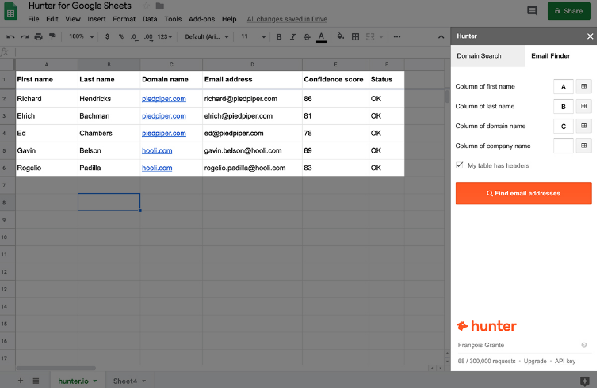This screenshot has width=597, height=388.
Task: Open Sheet4 tab dropdown arrow
Action: [144, 381]
